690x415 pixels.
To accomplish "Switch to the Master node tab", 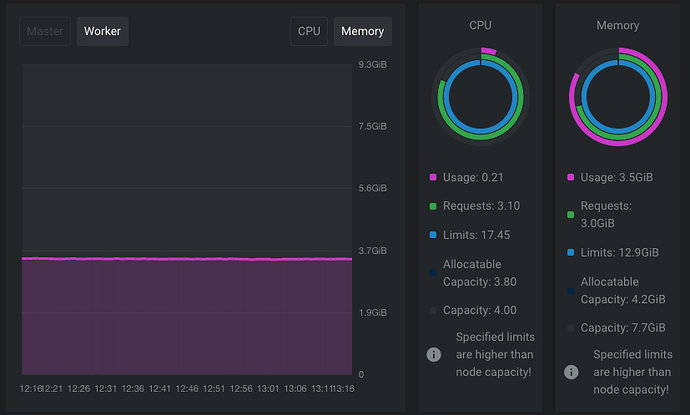I will point(44,31).
